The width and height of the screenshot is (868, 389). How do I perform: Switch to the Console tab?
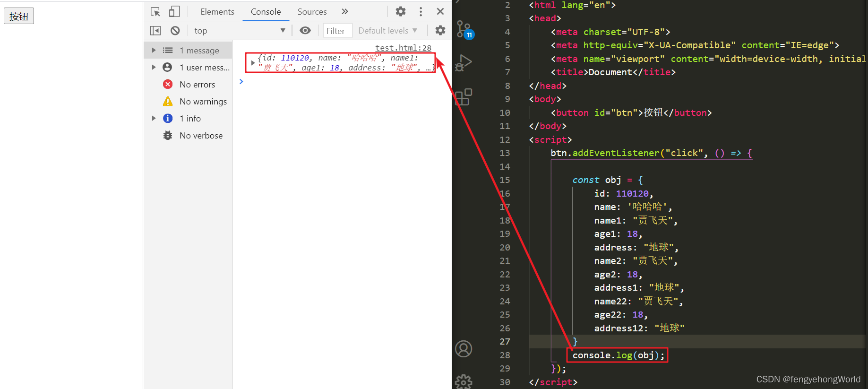(x=266, y=11)
